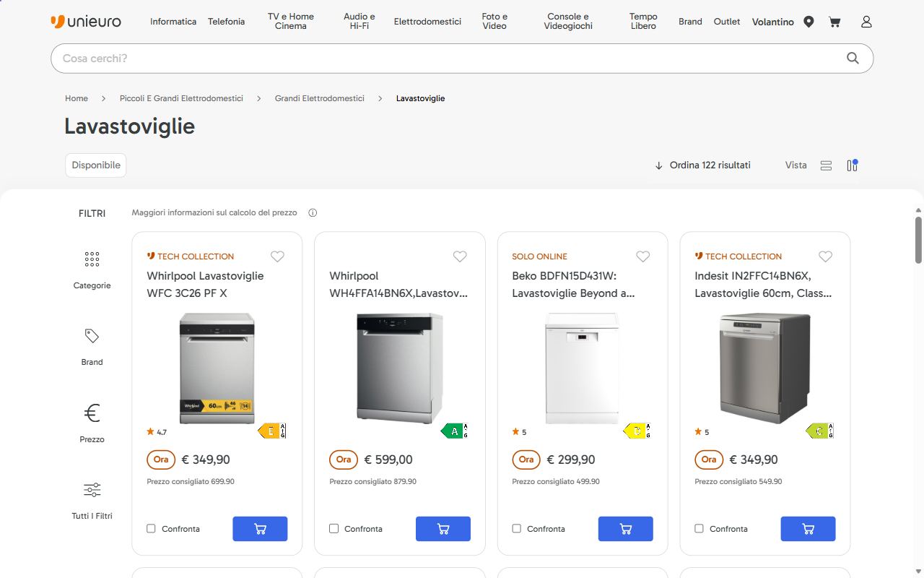Go to Home breadcrumb
924x578 pixels.
tap(77, 98)
